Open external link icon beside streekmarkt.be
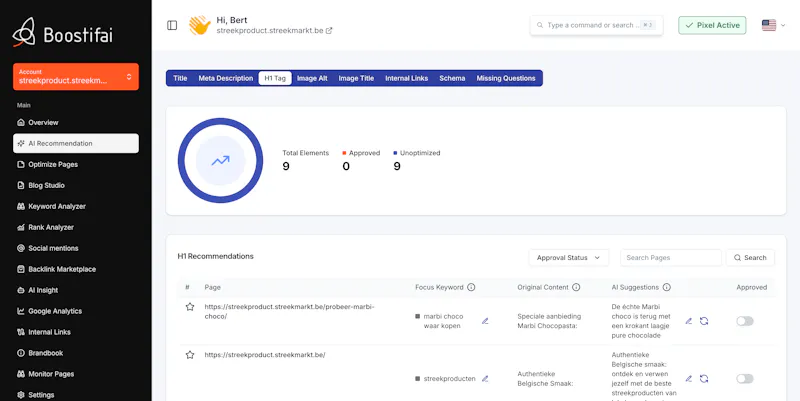 pyautogui.click(x=329, y=31)
